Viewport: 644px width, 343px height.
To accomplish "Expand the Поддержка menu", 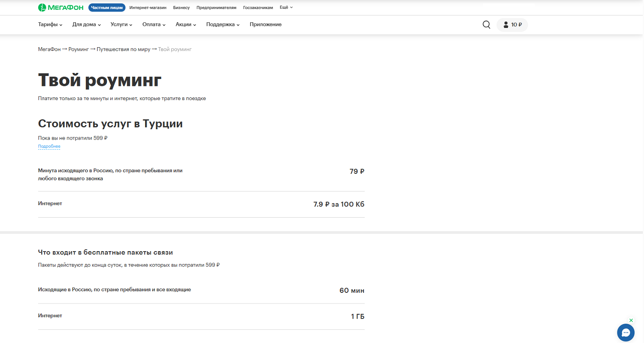I will (x=222, y=24).
